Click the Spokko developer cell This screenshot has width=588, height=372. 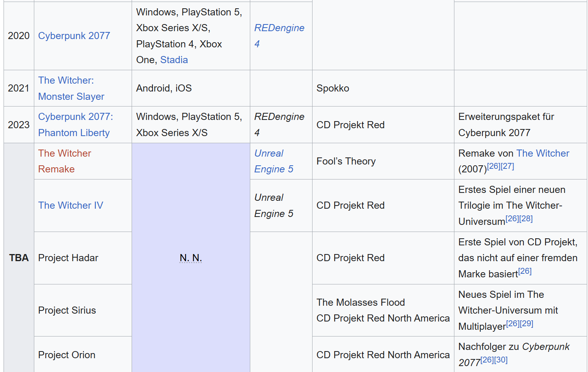pos(383,88)
